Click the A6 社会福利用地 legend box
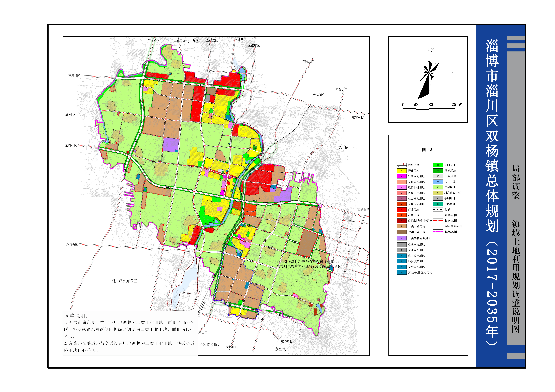 402,198
